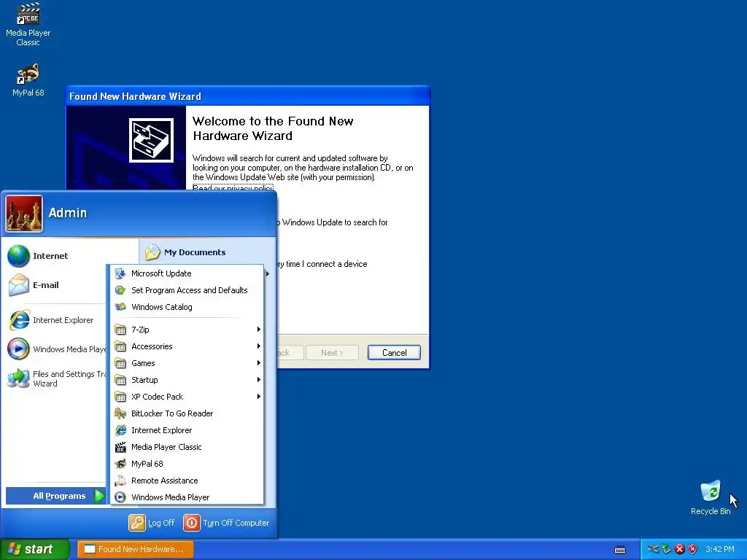
Task: Click the Log Off label
Action: pyautogui.click(x=161, y=522)
